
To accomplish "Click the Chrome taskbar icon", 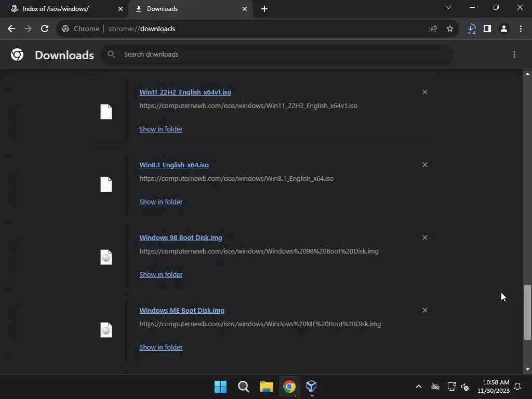I will 289,387.
